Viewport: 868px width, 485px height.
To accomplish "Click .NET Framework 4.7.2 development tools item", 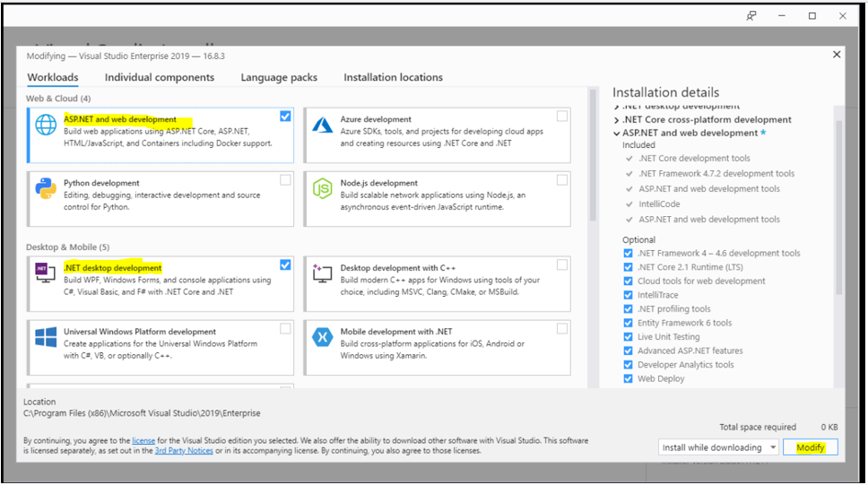I will click(716, 173).
